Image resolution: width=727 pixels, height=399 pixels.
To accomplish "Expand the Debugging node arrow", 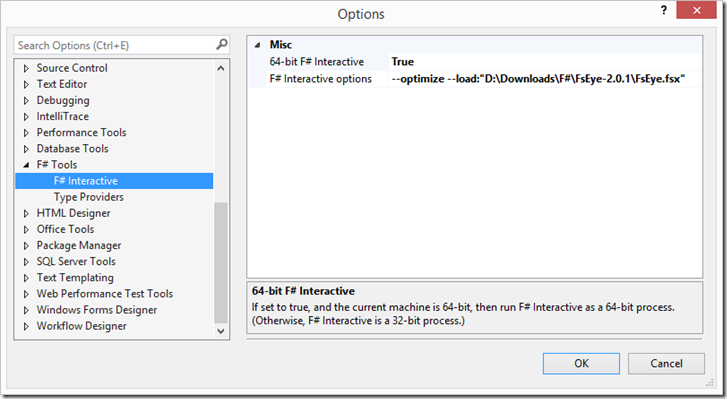I will [26, 101].
